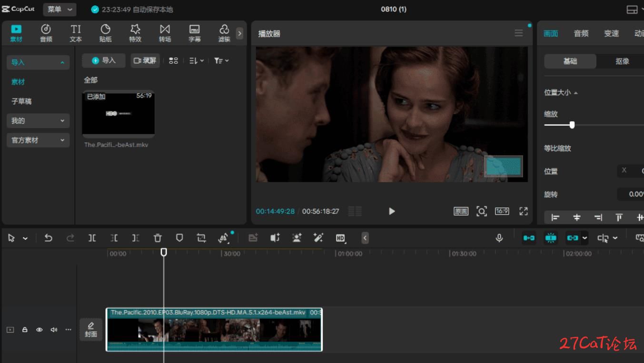Select the The.Pacific video thumbnail
This screenshot has width=644, height=363.
click(119, 114)
